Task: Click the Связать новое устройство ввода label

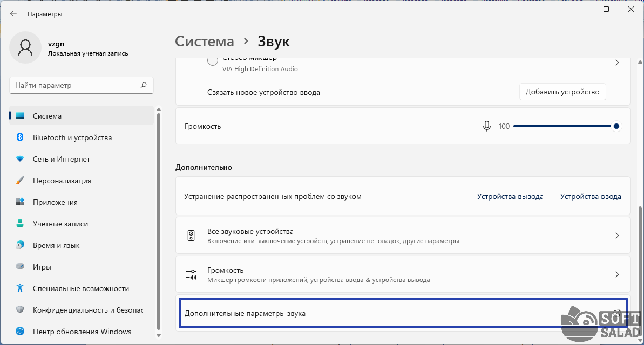Action: click(263, 92)
